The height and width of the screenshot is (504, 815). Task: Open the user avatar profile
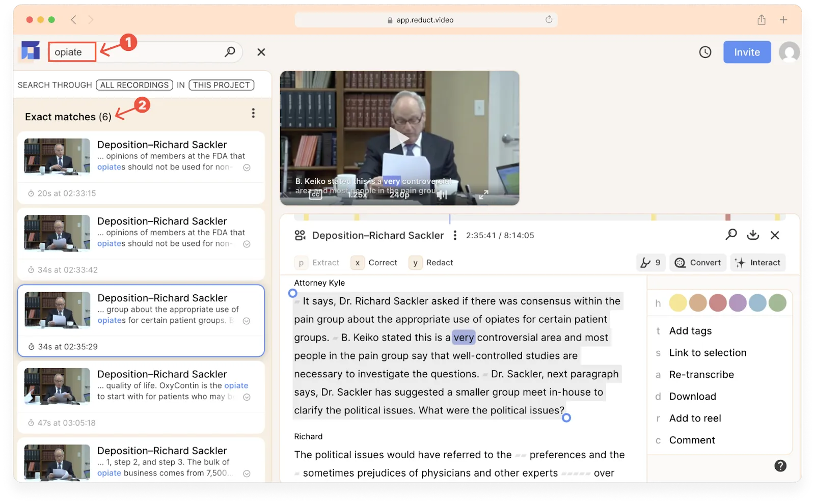coord(789,52)
